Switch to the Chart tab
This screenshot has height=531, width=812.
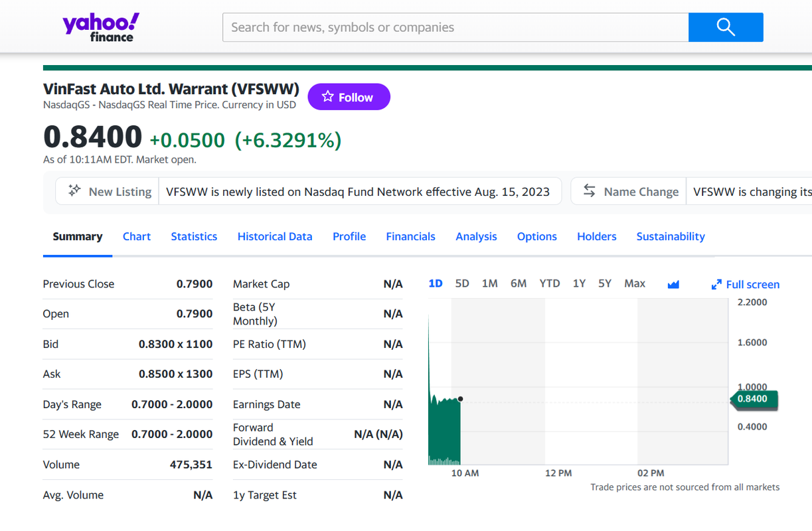click(137, 236)
